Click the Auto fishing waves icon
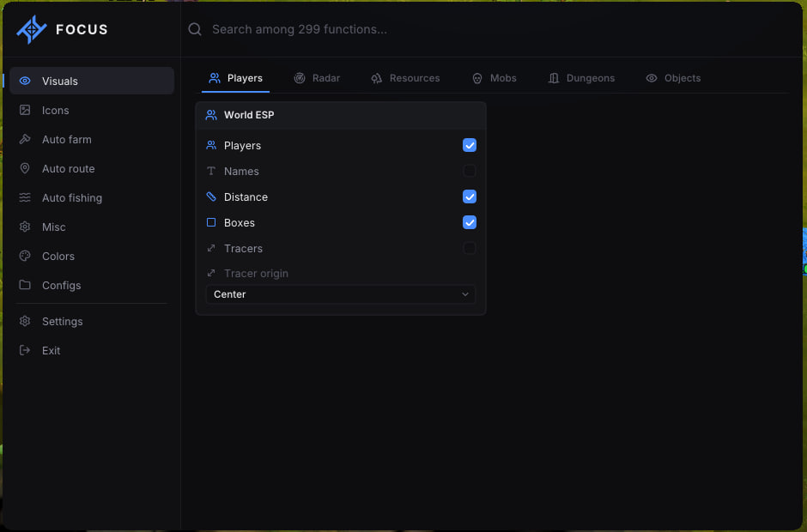This screenshot has height=532, width=807. 25,197
